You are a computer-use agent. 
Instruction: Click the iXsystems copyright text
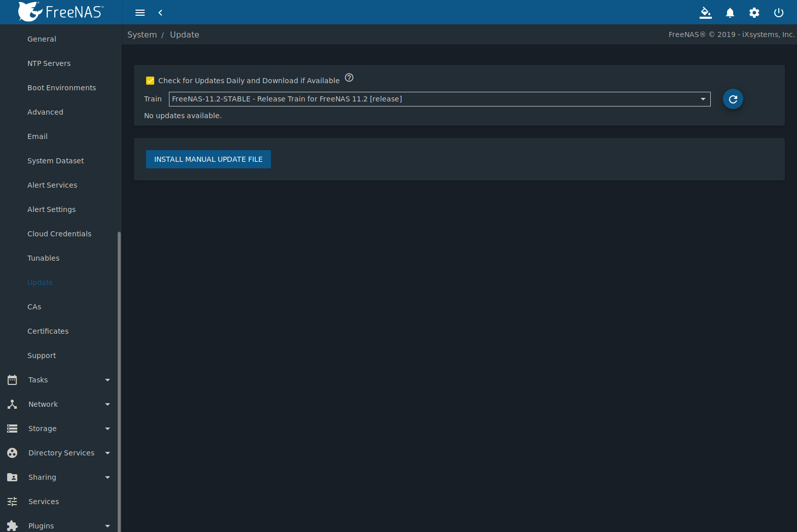732,34
